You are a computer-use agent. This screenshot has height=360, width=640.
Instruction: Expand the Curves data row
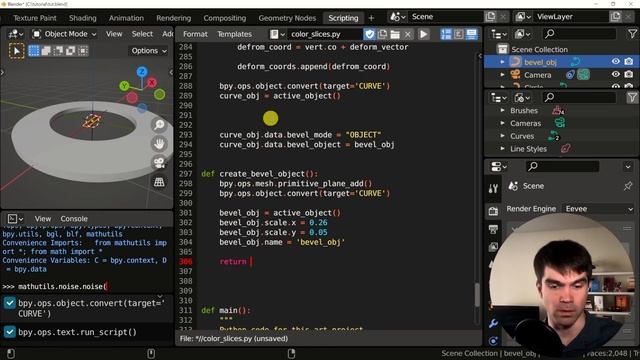(502, 136)
